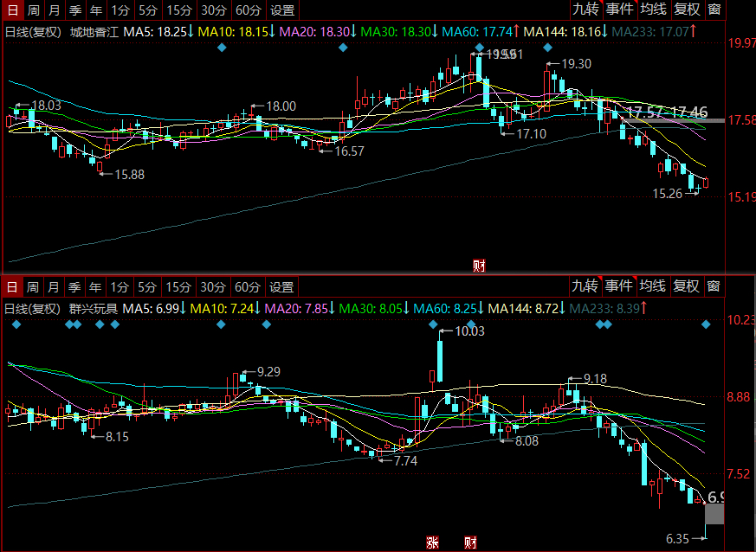Screen dimensions: 756x552
Task: Click the 9.29 high price label
Action: tap(268, 372)
